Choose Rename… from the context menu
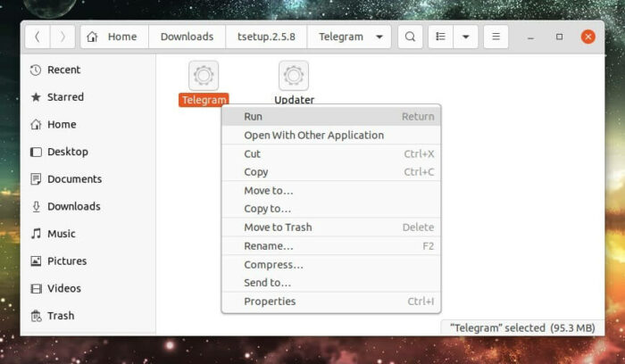 coord(331,246)
